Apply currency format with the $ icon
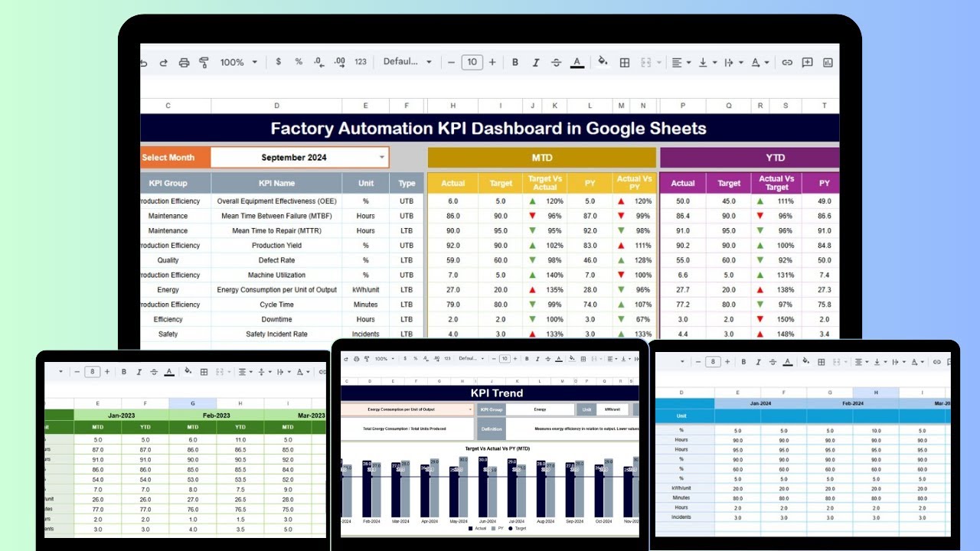The image size is (980, 551). (278, 62)
